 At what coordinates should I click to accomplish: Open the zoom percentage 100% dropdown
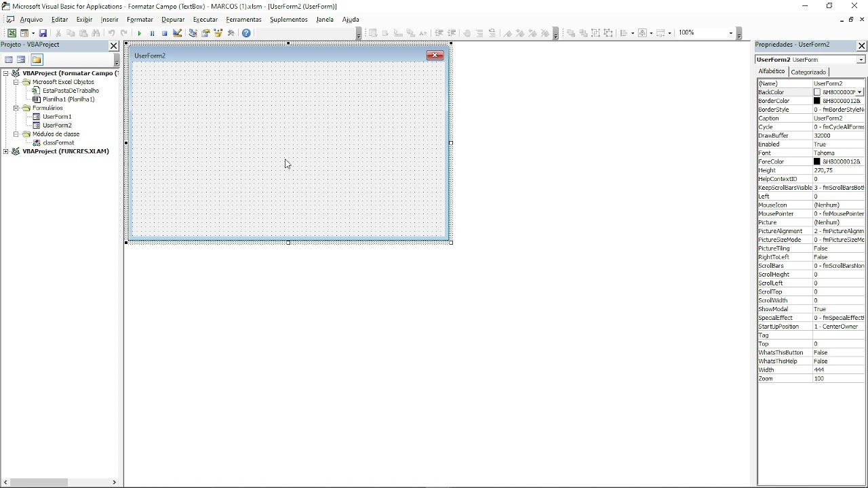tap(730, 33)
